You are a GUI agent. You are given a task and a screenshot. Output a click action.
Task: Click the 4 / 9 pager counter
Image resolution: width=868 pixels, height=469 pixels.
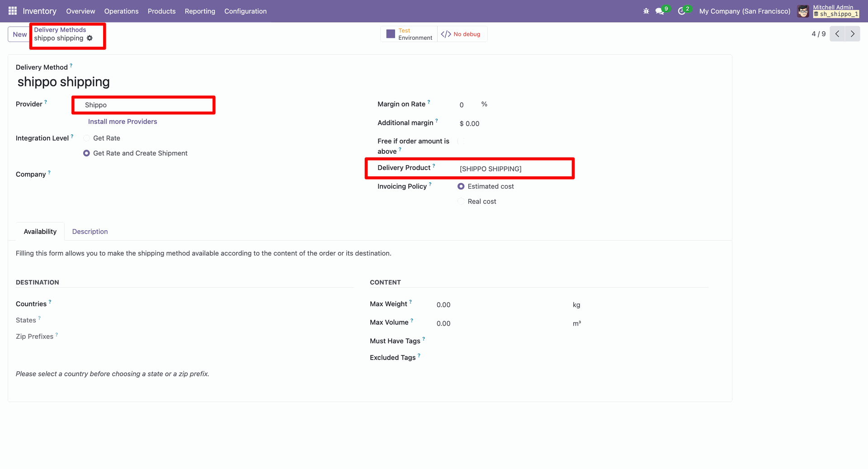coord(819,34)
